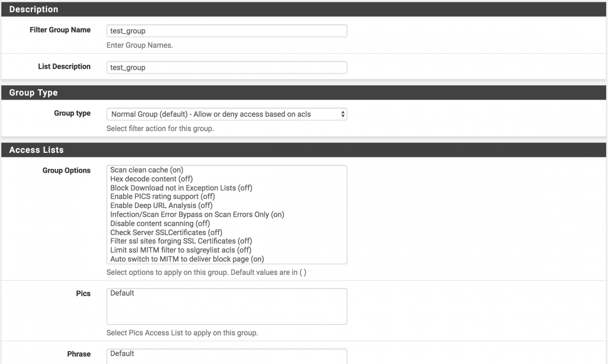Click the Access Lists section header
The image size is (608, 364).
[36, 150]
